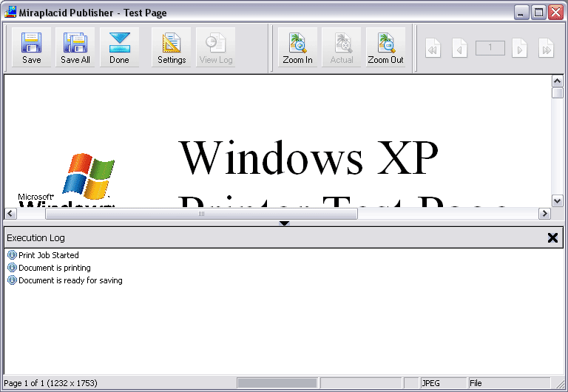
Task: Close the Miraplacid Publisher window
Action: 555,13
